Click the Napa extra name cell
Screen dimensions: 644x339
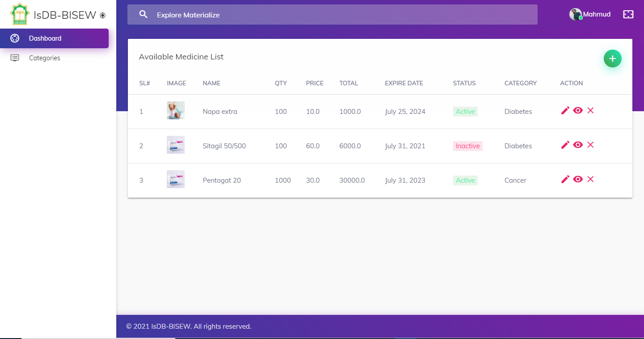point(220,112)
